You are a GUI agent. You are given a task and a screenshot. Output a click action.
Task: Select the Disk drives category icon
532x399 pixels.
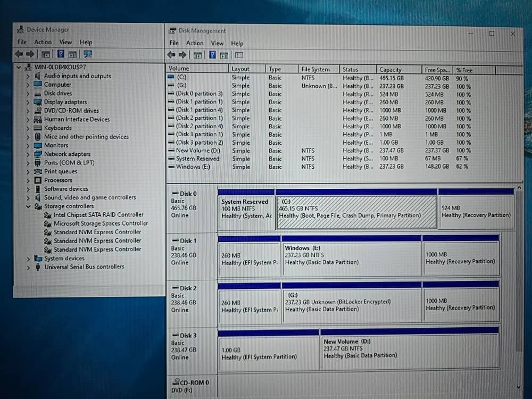coord(38,93)
